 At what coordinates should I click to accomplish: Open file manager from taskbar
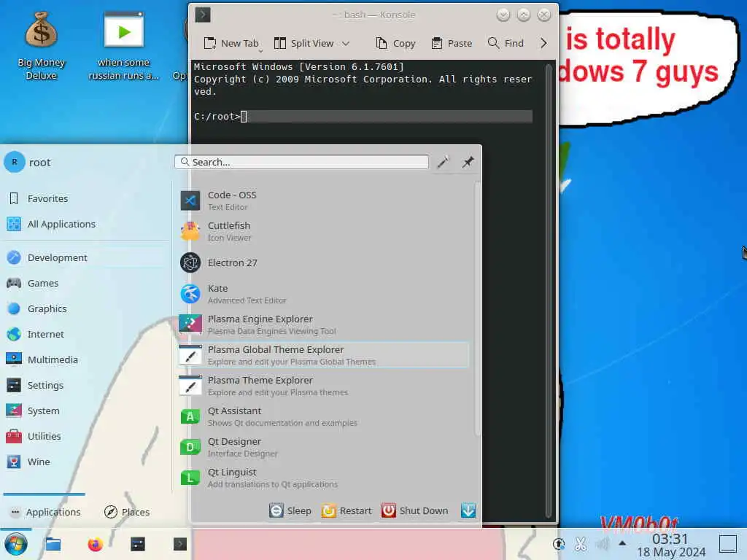click(x=53, y=544)
